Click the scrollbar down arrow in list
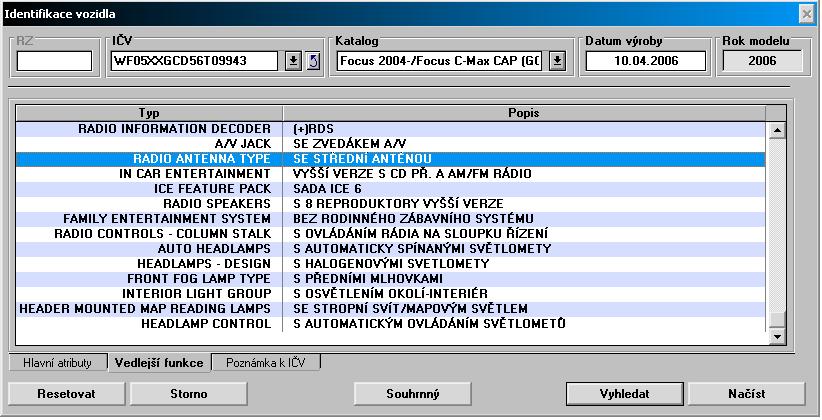The image size is (822, 420). 774,338
